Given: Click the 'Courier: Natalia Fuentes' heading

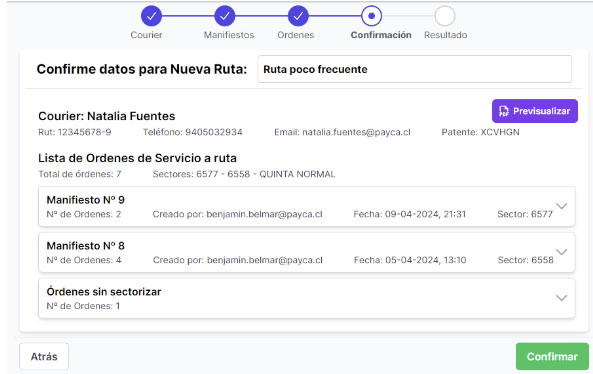Looking at the screenshot, I should pos(107,116).
